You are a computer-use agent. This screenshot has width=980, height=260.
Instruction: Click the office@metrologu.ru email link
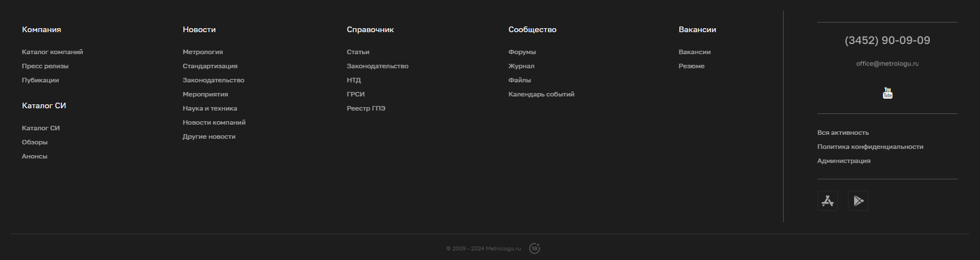pos(887,64)
